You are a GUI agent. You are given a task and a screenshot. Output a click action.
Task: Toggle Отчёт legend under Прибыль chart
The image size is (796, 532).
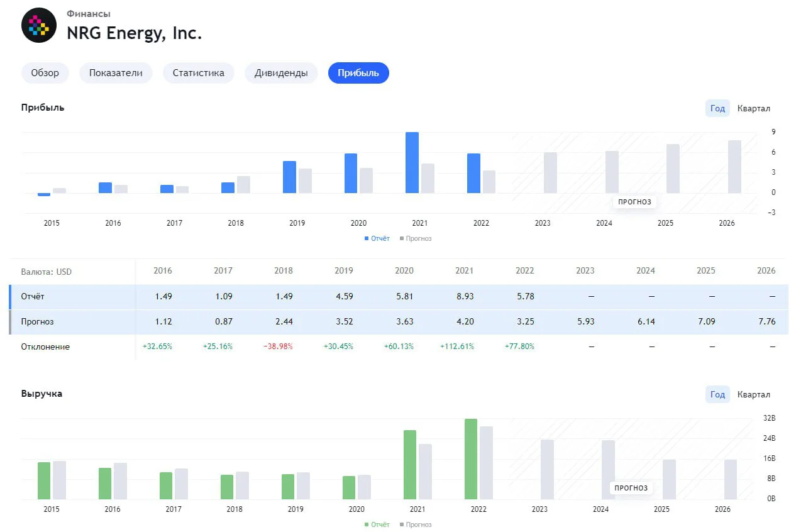(377, 238)
